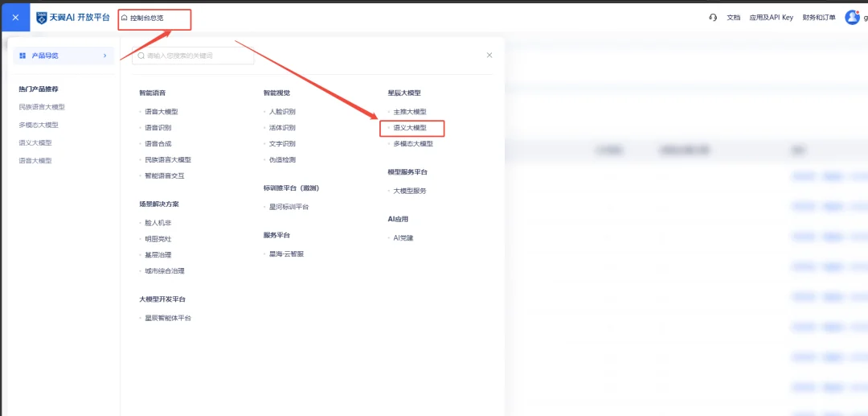The height and width of the screenshot is (416, 868).
Task: Select 多模态大模型 under 星辰大模型
Action: pyautogui.click(x=413, y=143)
